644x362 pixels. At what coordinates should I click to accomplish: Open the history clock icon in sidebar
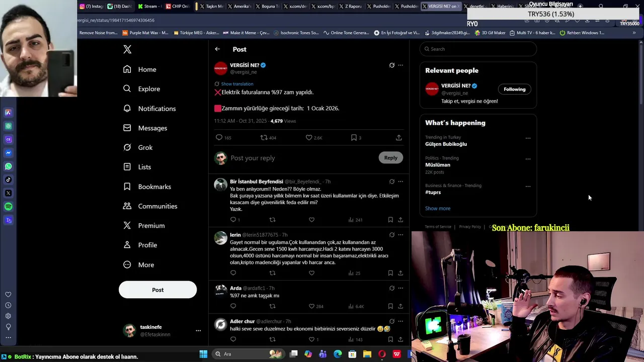tap(8, 305)
